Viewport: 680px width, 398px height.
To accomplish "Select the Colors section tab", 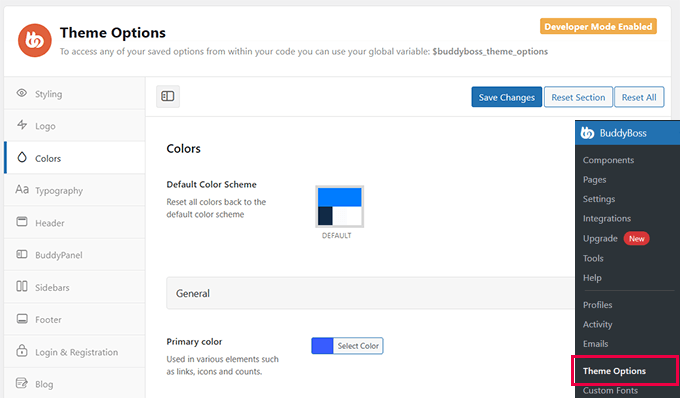I will pos(75,158).
